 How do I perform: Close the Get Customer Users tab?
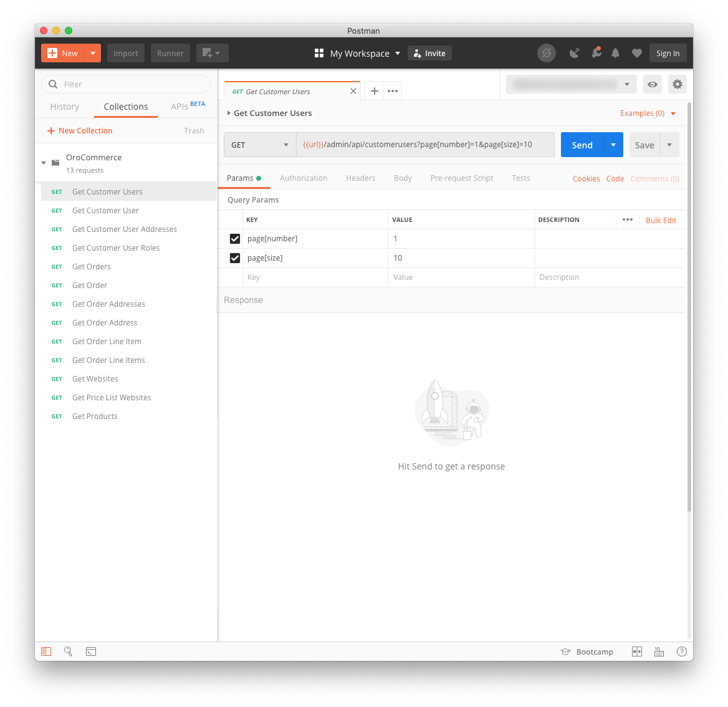pyautogui.click(x=353, y=91)
